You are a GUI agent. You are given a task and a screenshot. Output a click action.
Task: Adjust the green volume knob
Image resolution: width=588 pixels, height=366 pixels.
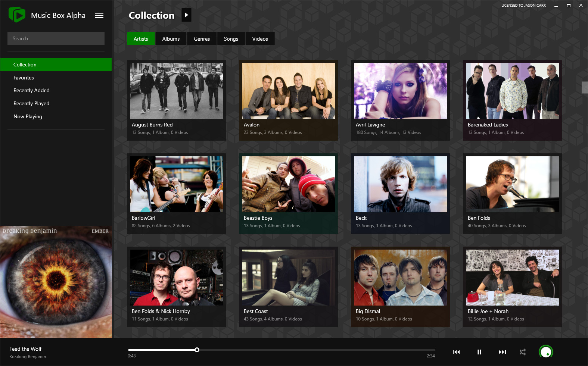tap(546, 352)
